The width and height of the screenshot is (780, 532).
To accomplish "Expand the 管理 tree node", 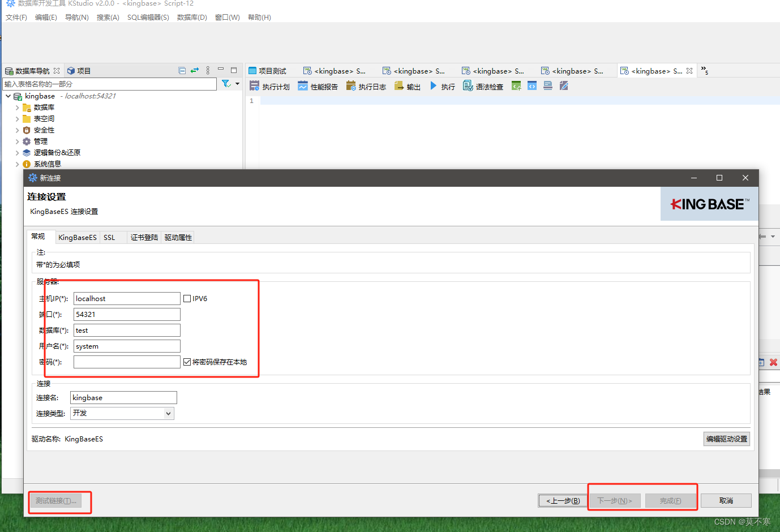I will click(x=17, y=141).
